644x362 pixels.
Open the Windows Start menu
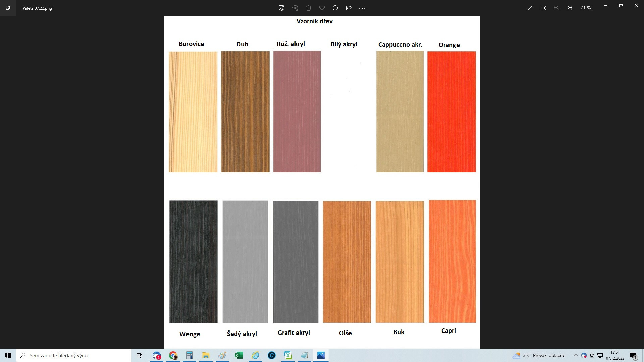[8, 355]
